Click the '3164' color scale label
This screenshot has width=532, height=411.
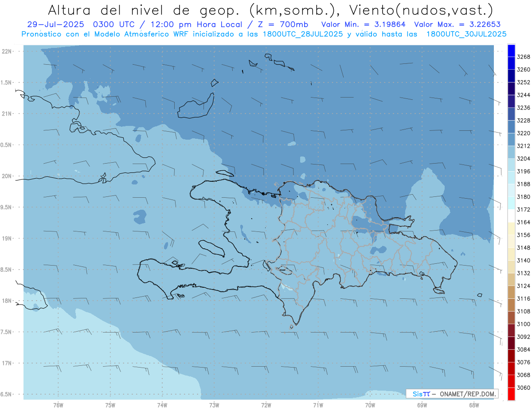click(523, 222)
